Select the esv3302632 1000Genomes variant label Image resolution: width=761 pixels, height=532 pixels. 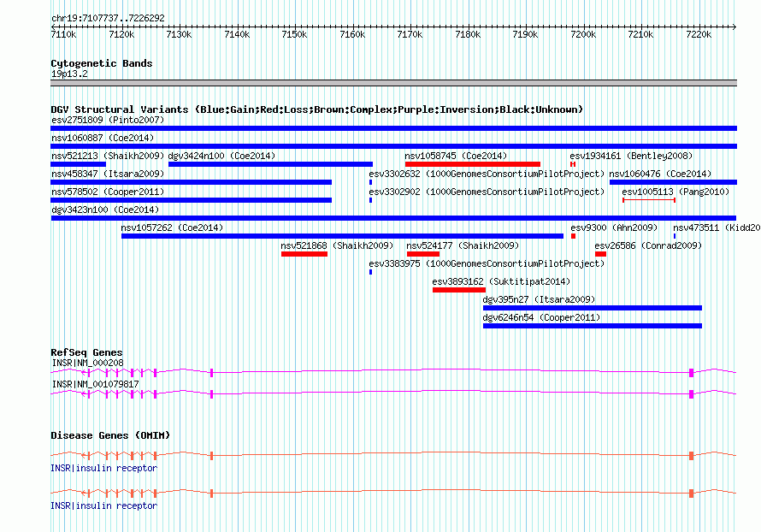pyautogui.click(x=487, y=174)
